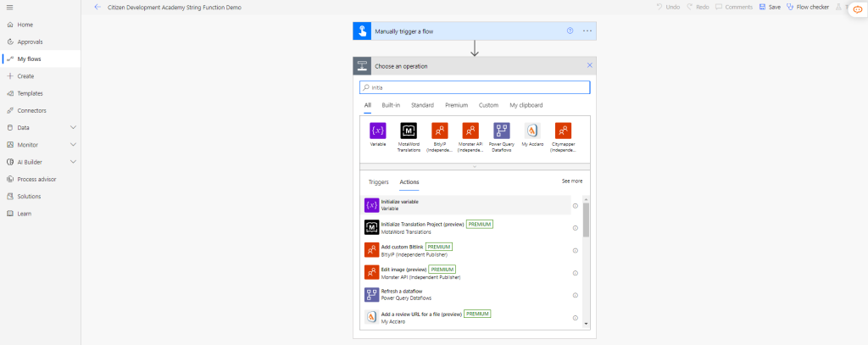This screenshot has width=868, height=345.
Task: Expand the Monitor section chevron
Action: [73, 145]
